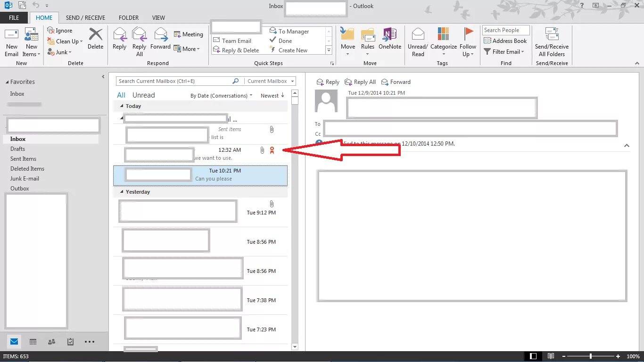Screen dimensions: 644x362
Task: Expand the Quick Steps gallery
Action: click(329, 50)
